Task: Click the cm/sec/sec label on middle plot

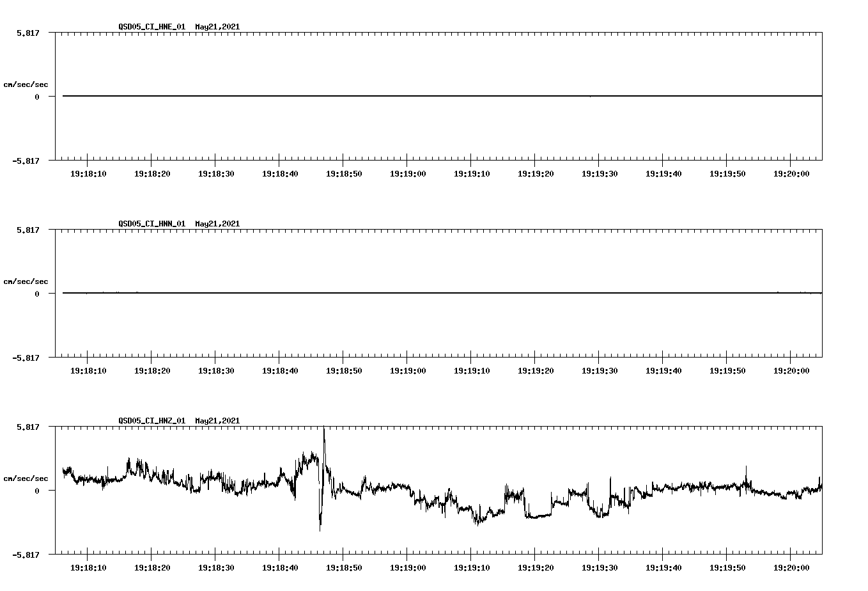Action: pyautogui.click(x=27, y=281)
